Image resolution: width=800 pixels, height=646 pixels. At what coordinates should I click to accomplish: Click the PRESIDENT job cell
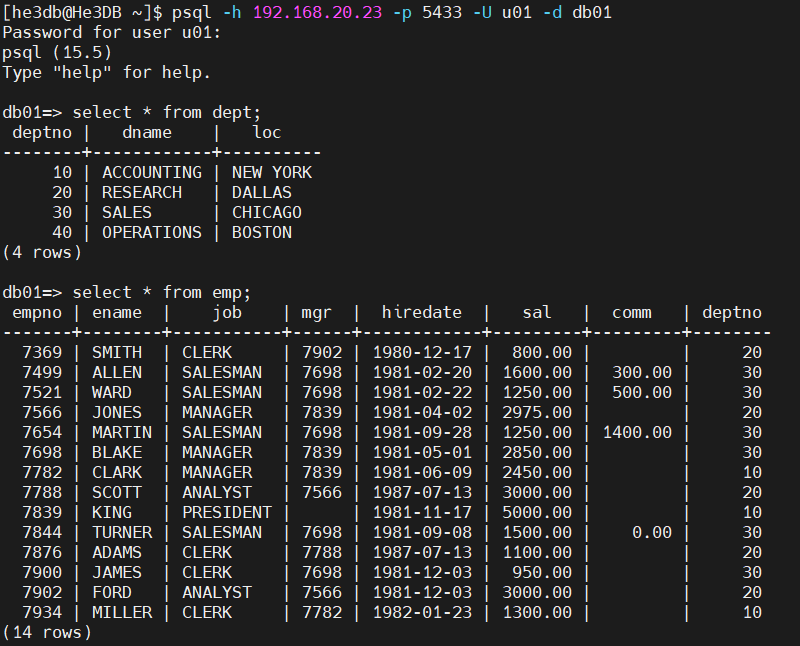pyautogui.click(x=227, y=512)
